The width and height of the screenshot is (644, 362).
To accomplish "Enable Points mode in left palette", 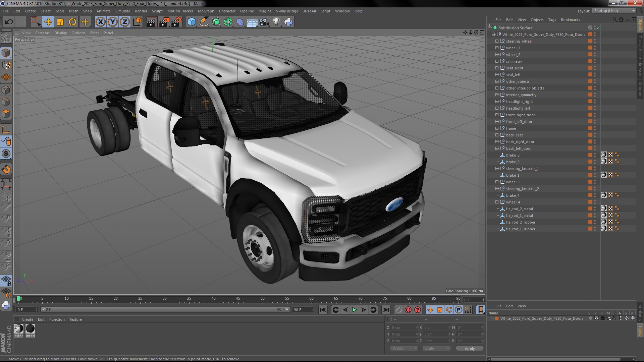I will click(x=6, y=90).
